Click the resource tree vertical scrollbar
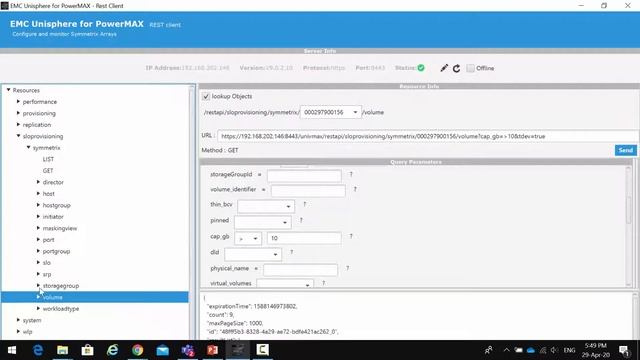 click(192, 211)
